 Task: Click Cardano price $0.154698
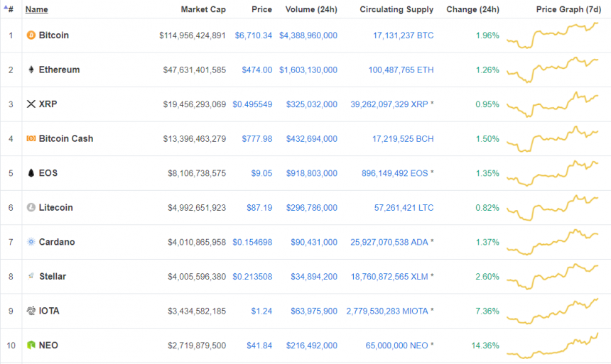[x=252, y=242]
